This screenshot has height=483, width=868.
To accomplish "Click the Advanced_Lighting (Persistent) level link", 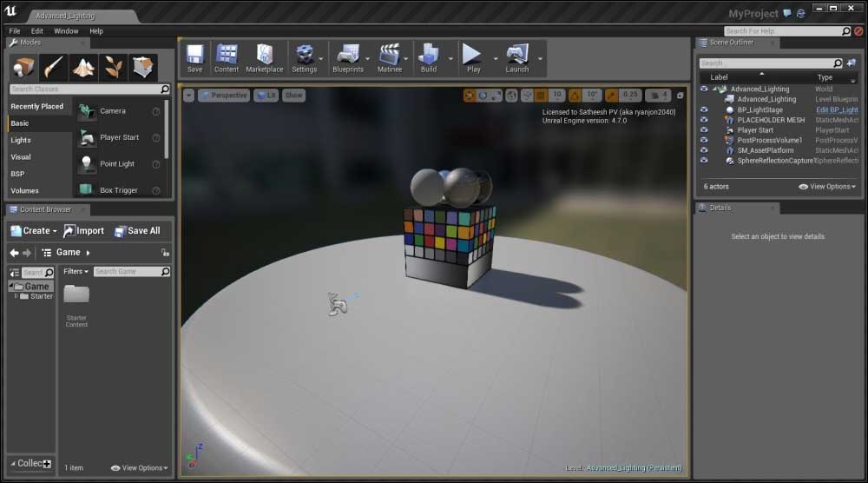I will click(x=634, y=468).
